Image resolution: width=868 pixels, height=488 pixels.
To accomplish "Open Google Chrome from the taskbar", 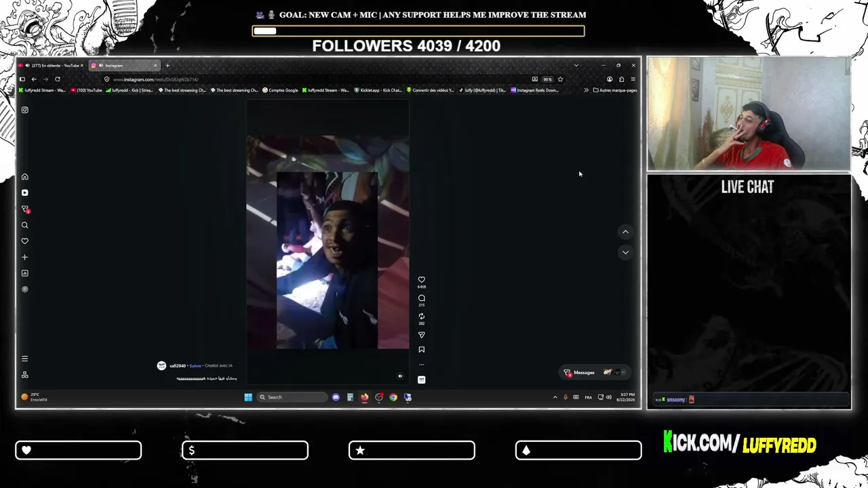I will 393,397.
